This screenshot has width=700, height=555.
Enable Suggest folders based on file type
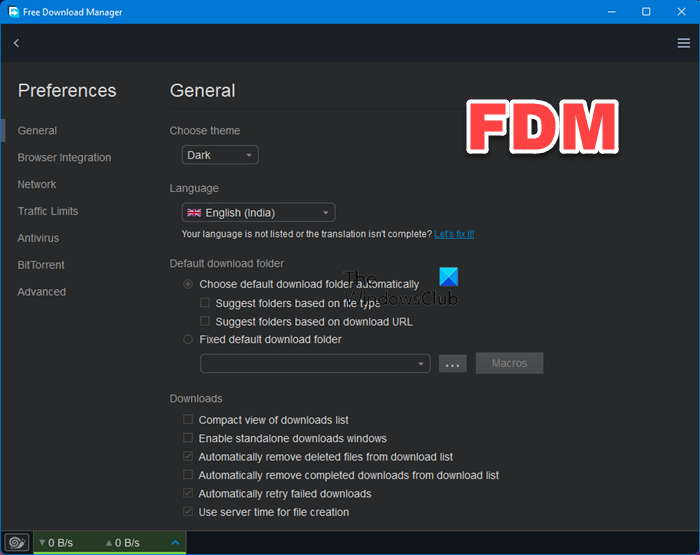pyautogui.click(x=205, y=303)
